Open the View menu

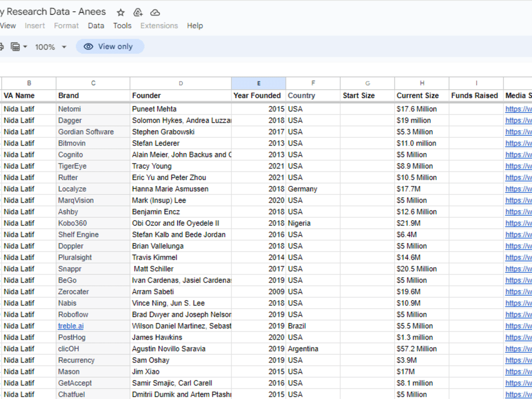click(x=8, y=26)
